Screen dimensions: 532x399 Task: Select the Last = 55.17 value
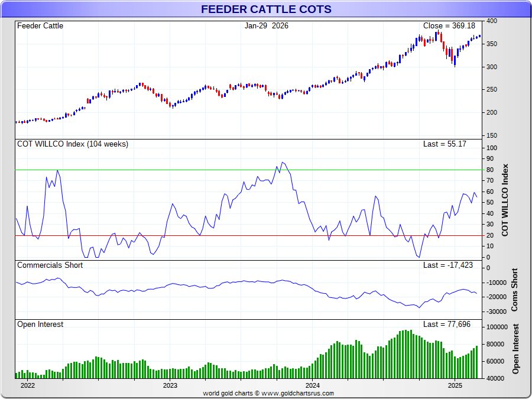click(x=445, y=144)
